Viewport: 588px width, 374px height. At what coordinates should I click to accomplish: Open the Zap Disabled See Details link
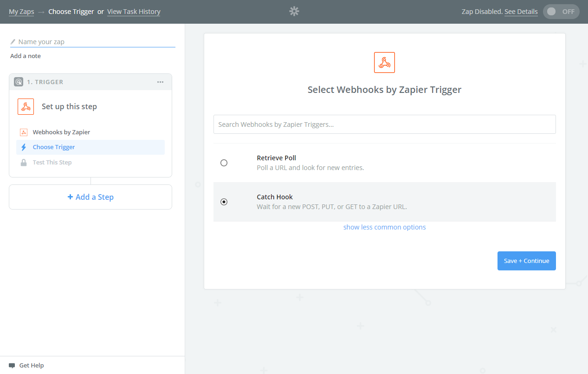point(521,12)
